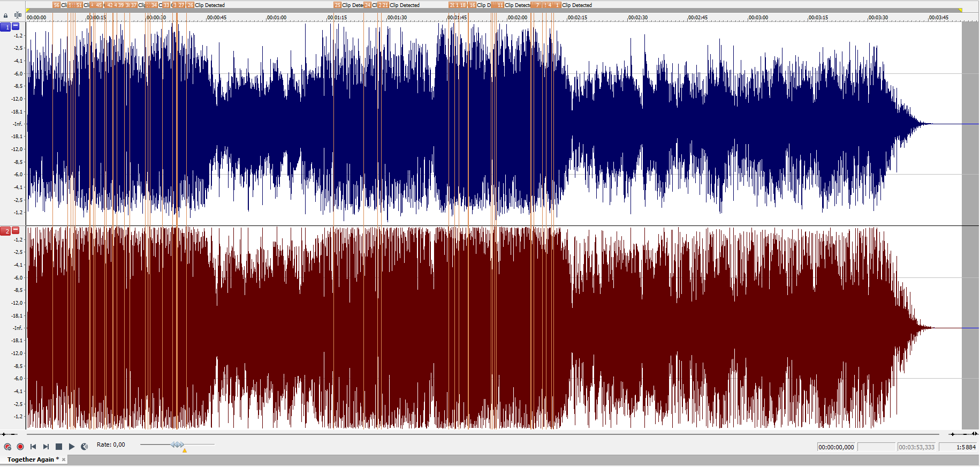
Task: Click the playback Rate scrub slider
Action: [x=178, y=445]
